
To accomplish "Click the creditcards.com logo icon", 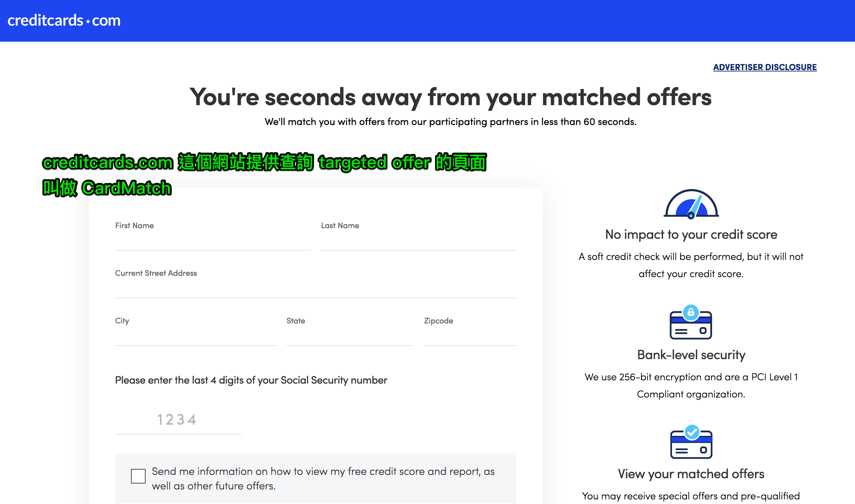I will pos(64,20).
